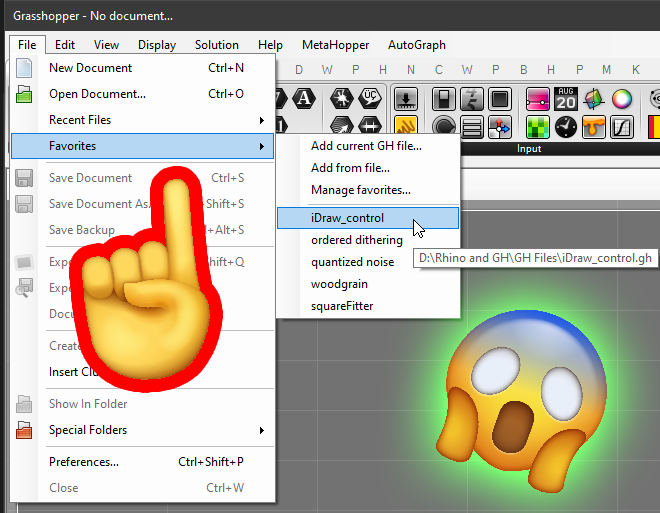This screenshot has width=660, height=513.
Task: Click Add current GH file...
Action: coord(366,146)
